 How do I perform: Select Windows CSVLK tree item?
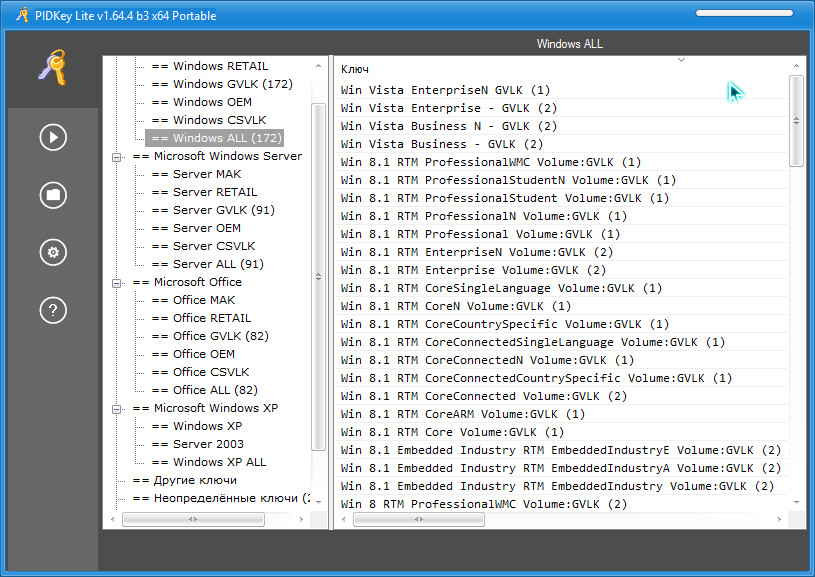point(209,120)
